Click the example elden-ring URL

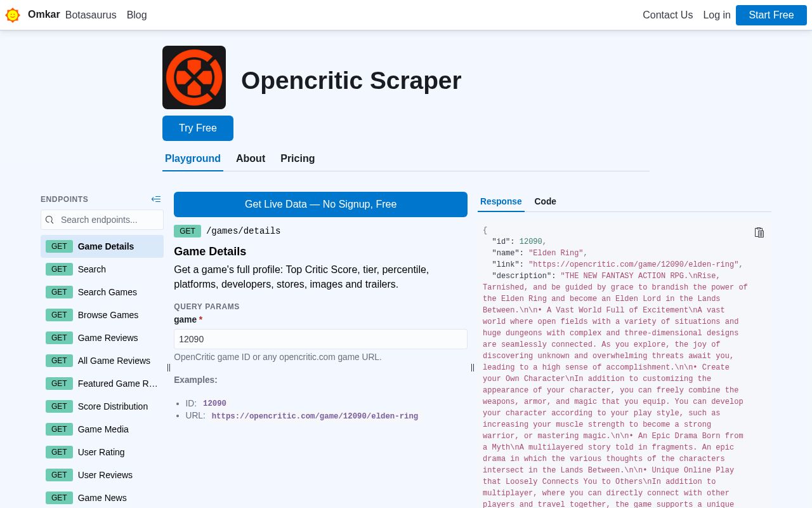[315, 417]
